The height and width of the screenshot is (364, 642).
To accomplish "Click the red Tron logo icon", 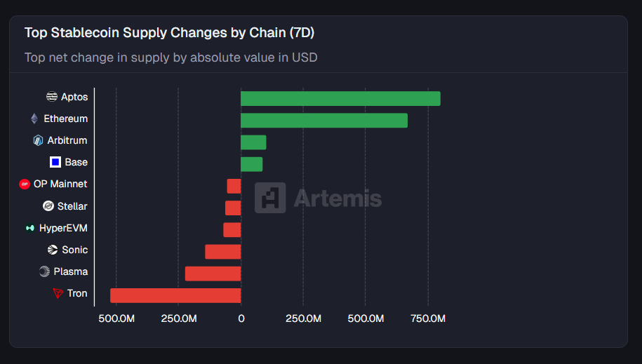I will click(58, 293).
